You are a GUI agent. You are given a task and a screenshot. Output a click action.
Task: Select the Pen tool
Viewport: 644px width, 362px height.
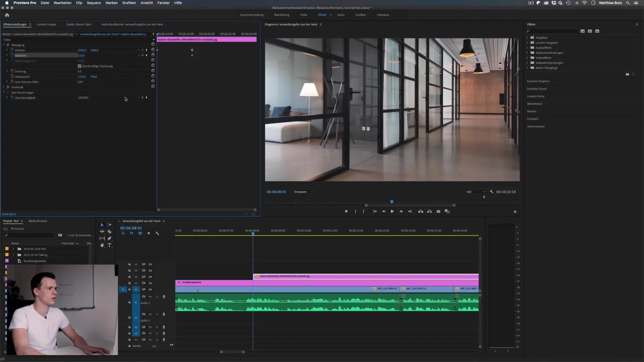pyautogui.click(x=109, y=238)
